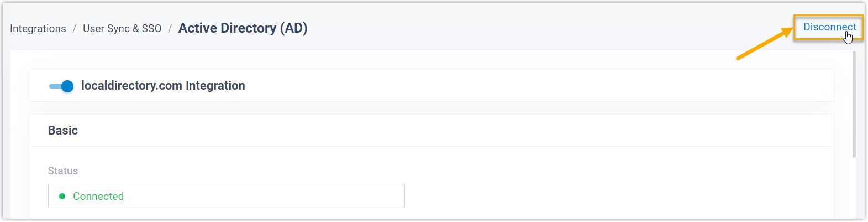This screenshot has height=222, width=868.
Task: Click the Basic section heading
Action: [63, 131]
